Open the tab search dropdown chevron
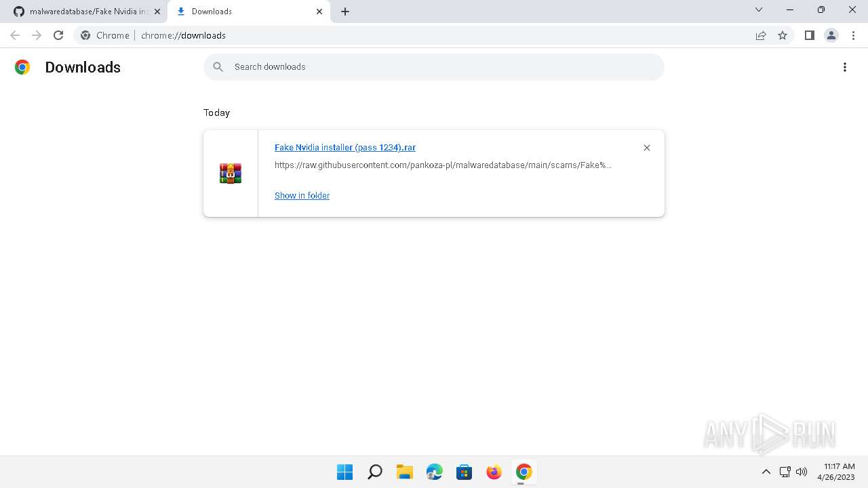The height and width of the screenshot is (488, 868). [x=759, y=9]
